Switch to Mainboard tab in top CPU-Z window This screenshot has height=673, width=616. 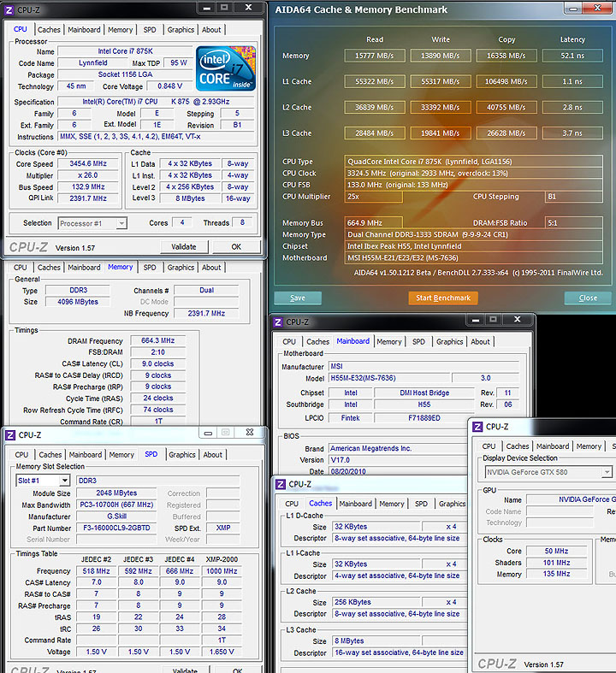[84, 30]
